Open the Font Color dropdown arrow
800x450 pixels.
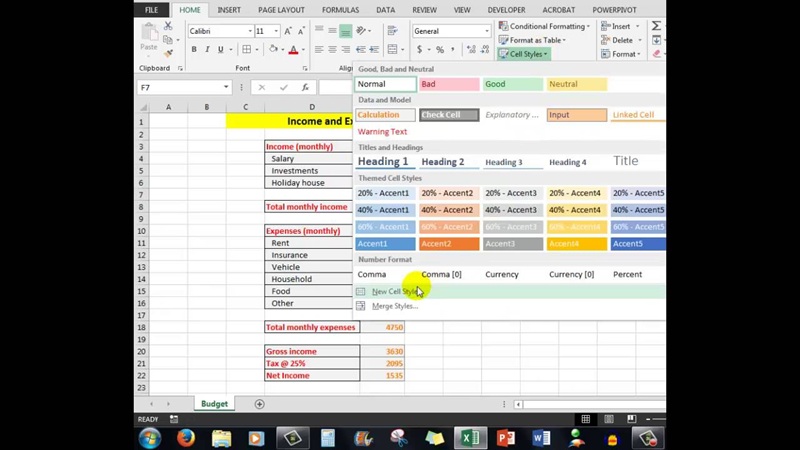303,49
